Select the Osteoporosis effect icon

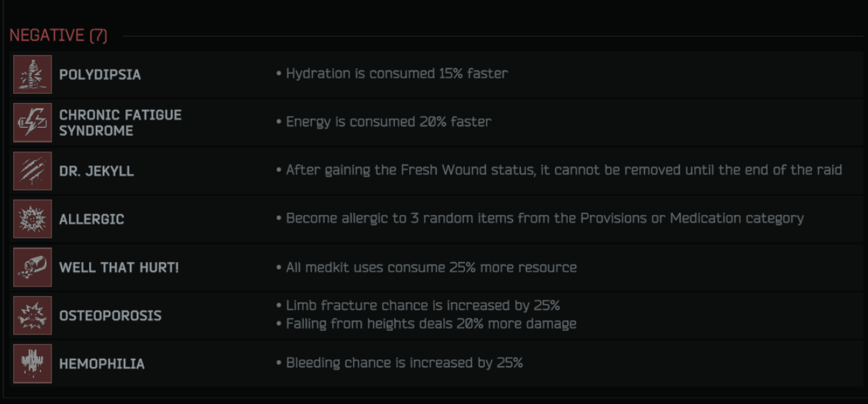tap(33, 315)
